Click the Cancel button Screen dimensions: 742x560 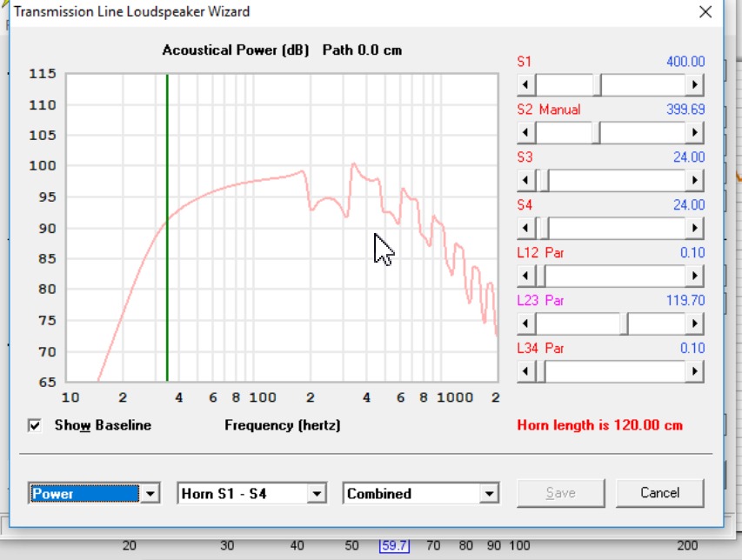tap(659, 493)
